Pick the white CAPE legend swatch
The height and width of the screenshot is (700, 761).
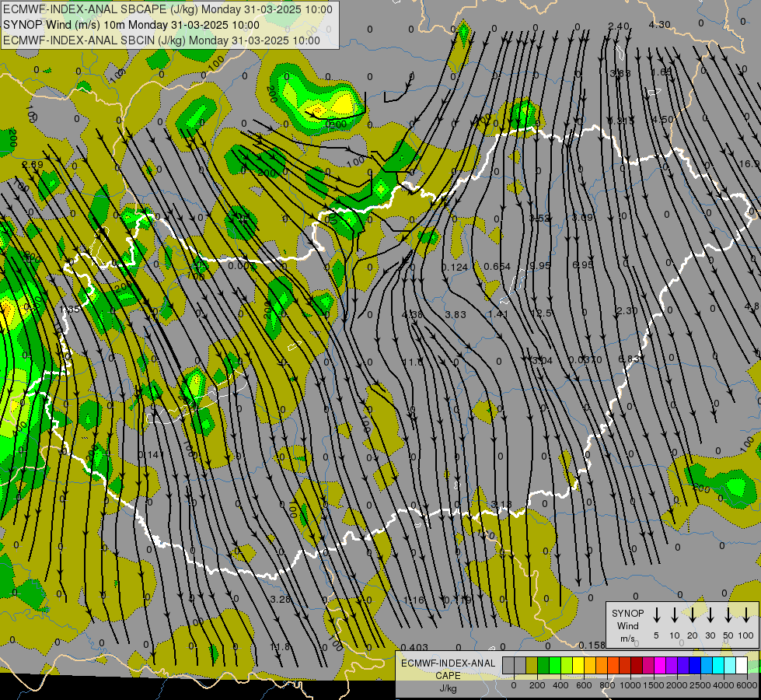tap(741, 666)
